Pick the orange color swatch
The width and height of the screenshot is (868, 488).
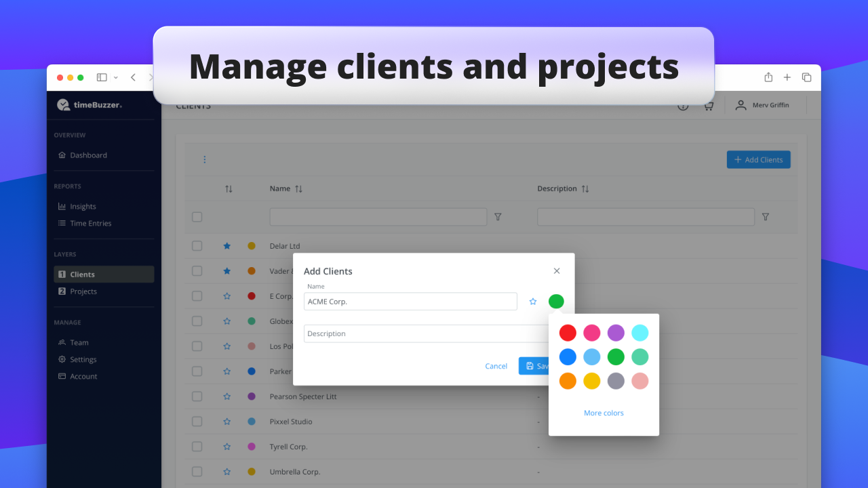click(x=568, y=381)
